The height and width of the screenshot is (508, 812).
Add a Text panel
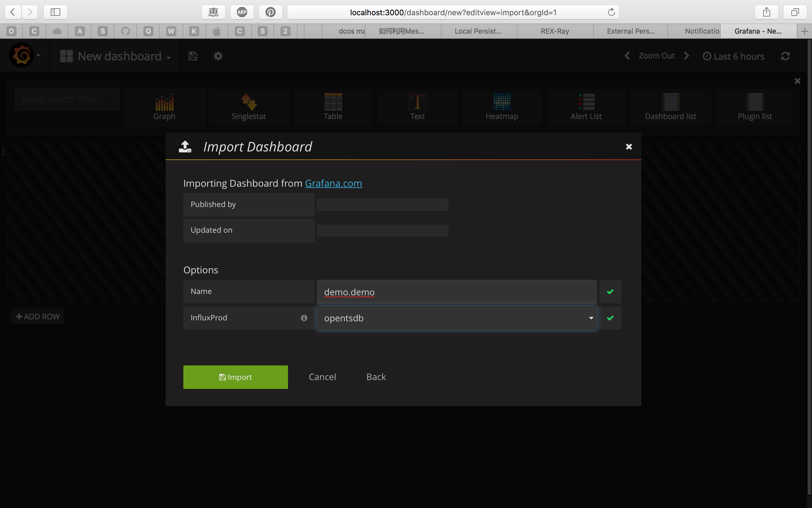pyautogui.click(x=417, y=107)
